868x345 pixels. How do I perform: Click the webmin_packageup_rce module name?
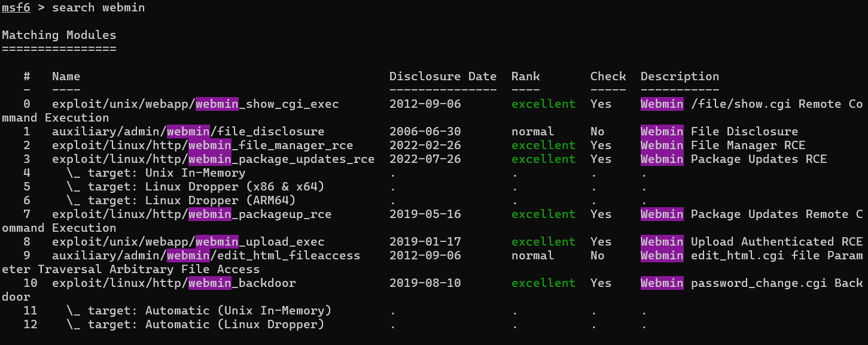(x=191, y=214)
